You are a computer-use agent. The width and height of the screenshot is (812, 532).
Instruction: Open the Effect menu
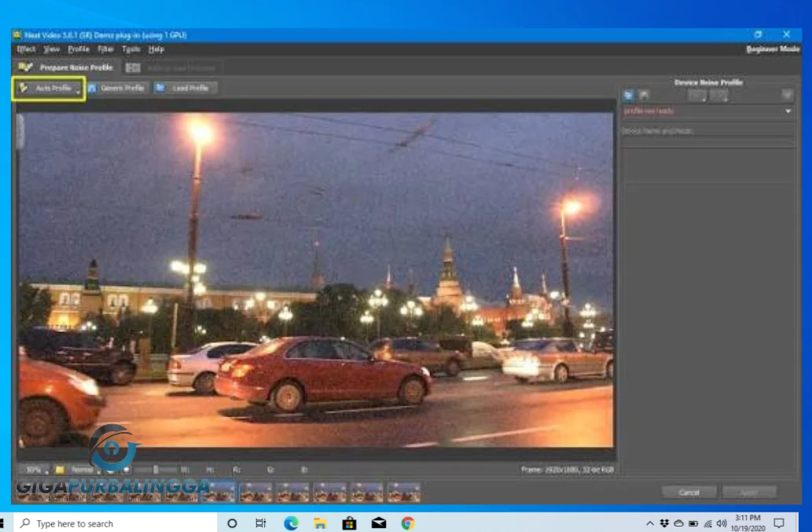[x=26, y=50]
